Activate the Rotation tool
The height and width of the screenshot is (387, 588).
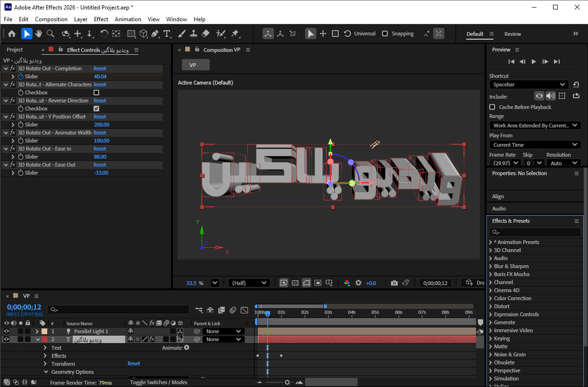pyautogui.click(x=103, y=34)
